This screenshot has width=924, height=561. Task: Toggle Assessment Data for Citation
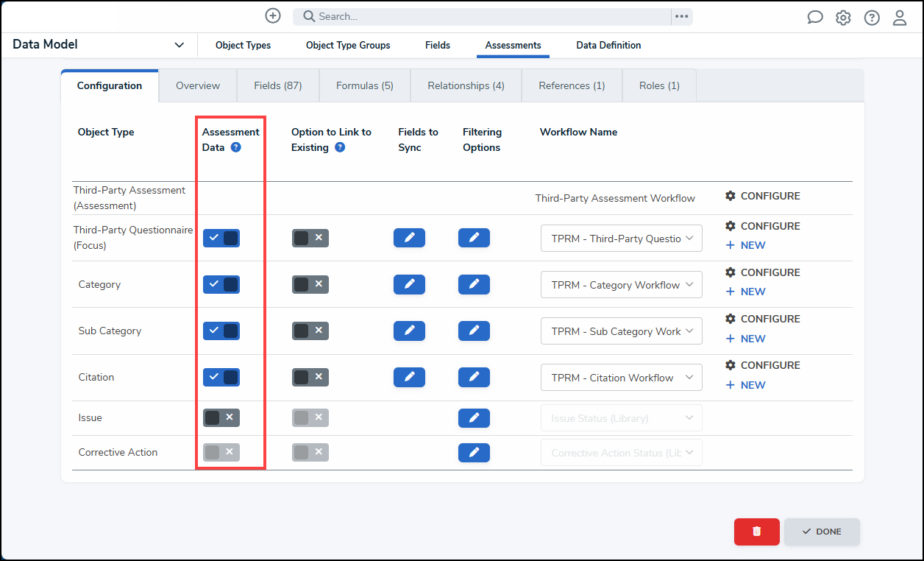[x=221, y=377]
